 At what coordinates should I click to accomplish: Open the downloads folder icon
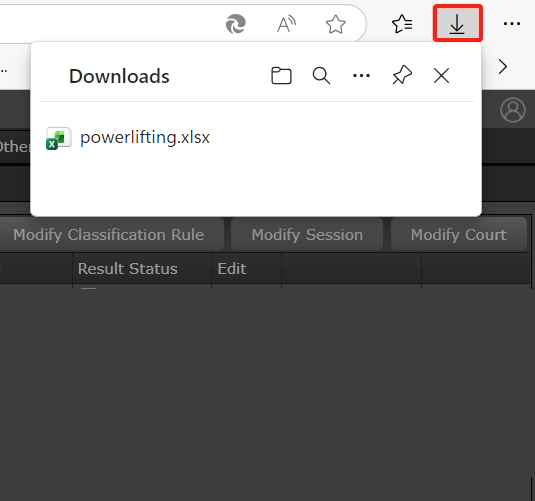(281, 75)
